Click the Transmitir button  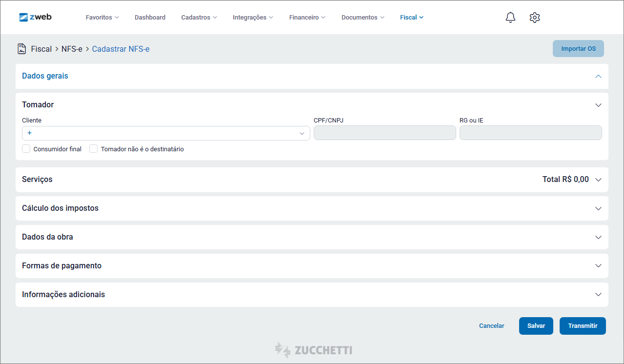[583, 326]
